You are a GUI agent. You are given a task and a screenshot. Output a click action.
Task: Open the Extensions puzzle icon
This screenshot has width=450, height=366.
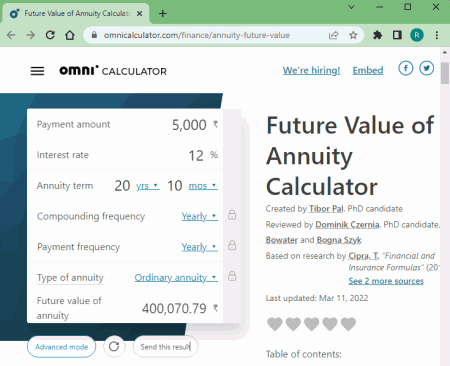(x=377, y=35)
